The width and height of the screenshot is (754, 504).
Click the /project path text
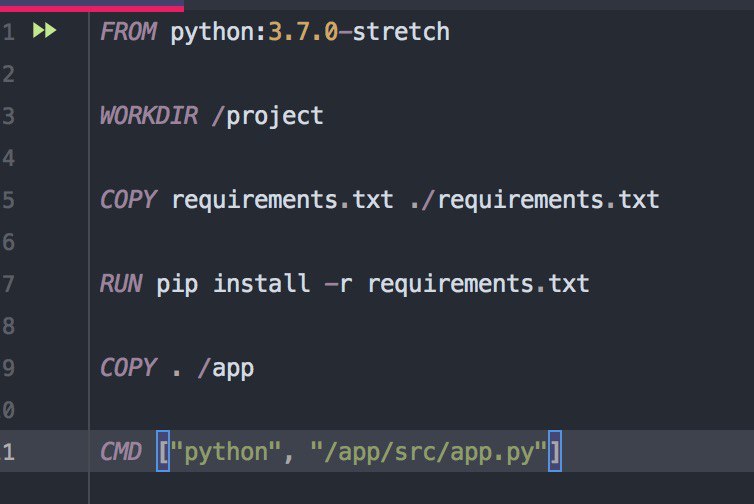coord(267,117)
